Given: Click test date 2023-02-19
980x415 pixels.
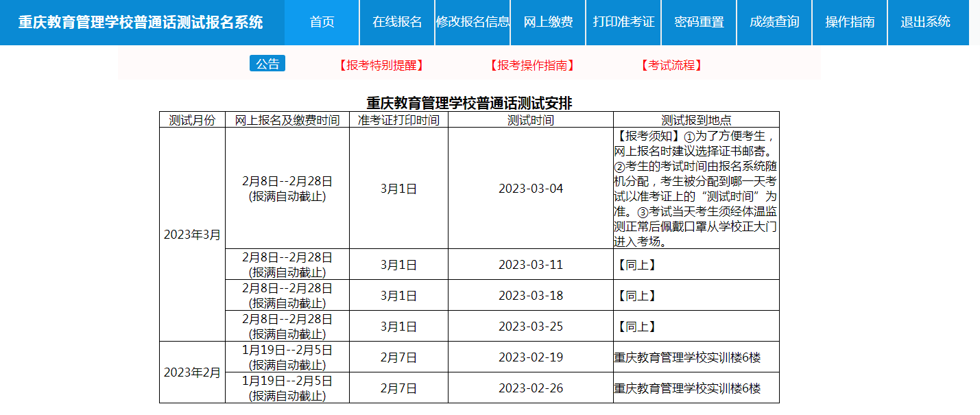Looking at the screenshot, I should pos(531,357).
